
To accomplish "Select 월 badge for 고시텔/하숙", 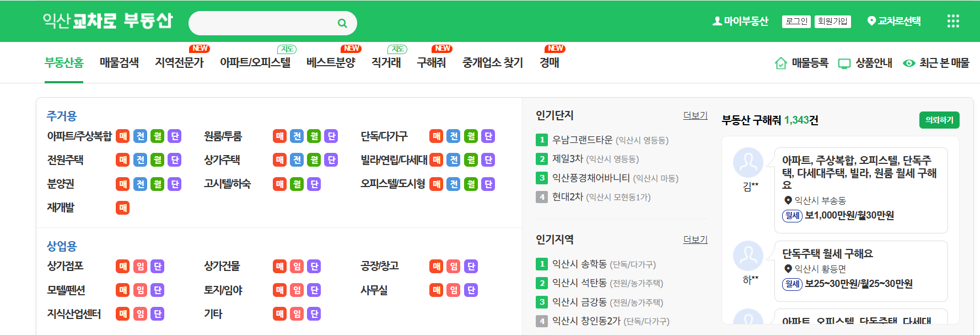I will 297,184.
